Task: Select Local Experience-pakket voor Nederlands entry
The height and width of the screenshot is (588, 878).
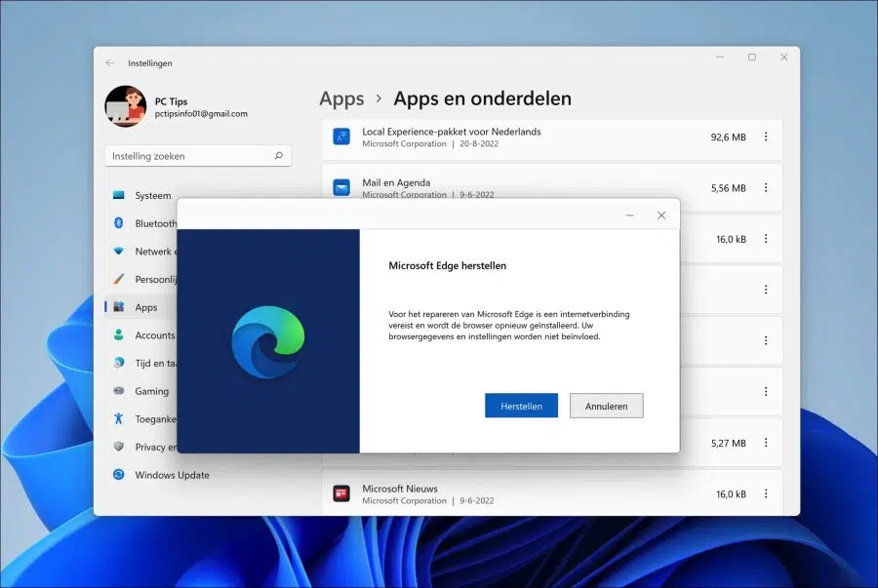Action: (x=552, y=137)
